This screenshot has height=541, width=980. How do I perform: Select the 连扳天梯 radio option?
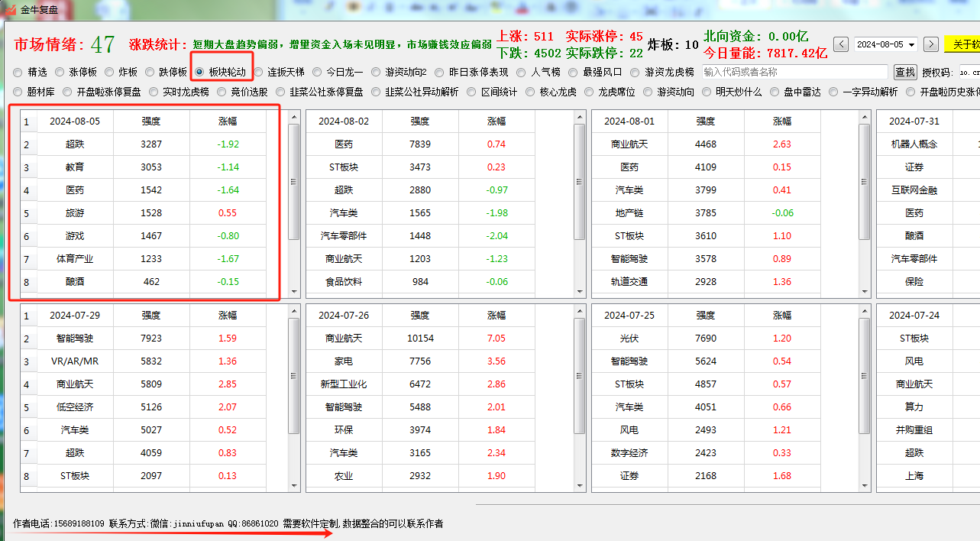click(259, 72)
